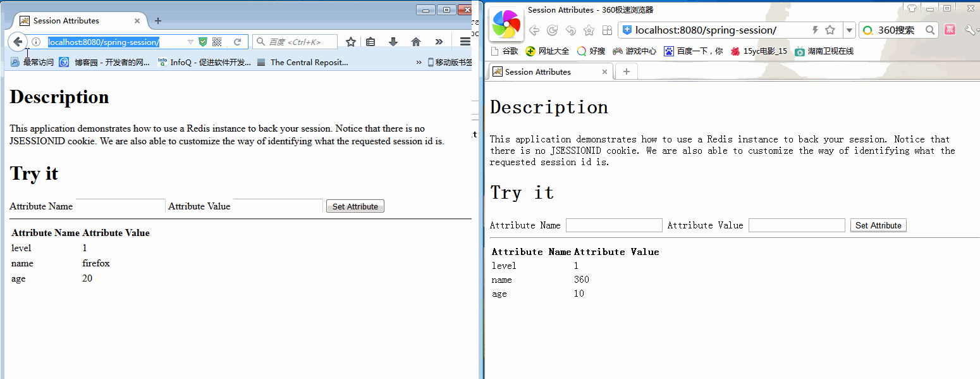Bookmark this page with Firefox star icon
Viewport: 980px width, 379px height.
(x=351, y=42)
